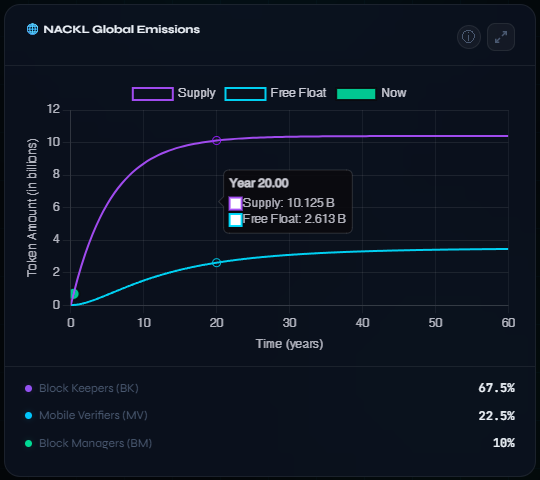Click the cyan Free Float legend swatch

(245, 94)
